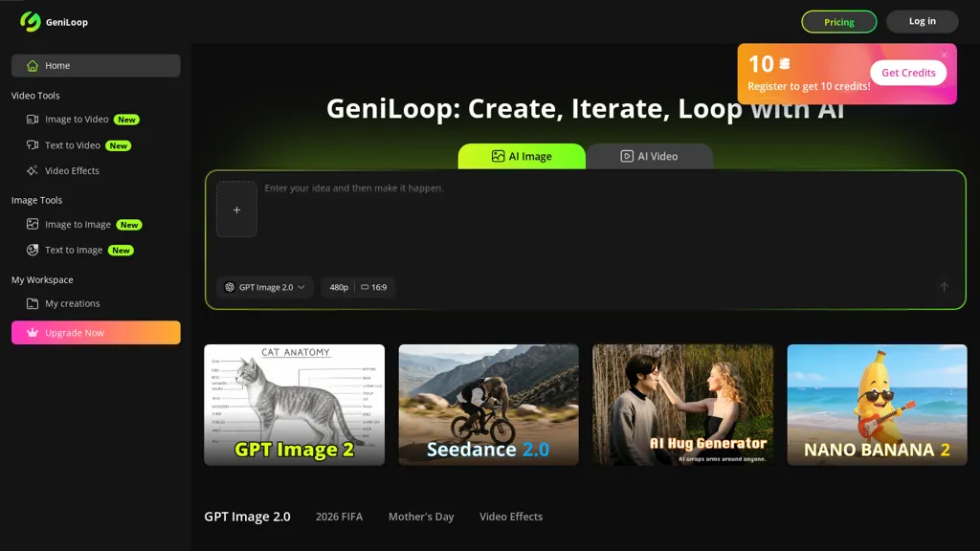This screenshot has width=980, height=551.
Task: Open the GPT Image 2 cat anatomy card
Action: tap(295, 405)
